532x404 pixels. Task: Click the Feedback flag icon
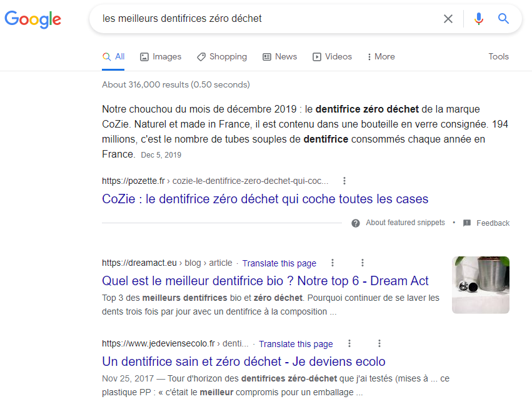[x=467, y=223]
